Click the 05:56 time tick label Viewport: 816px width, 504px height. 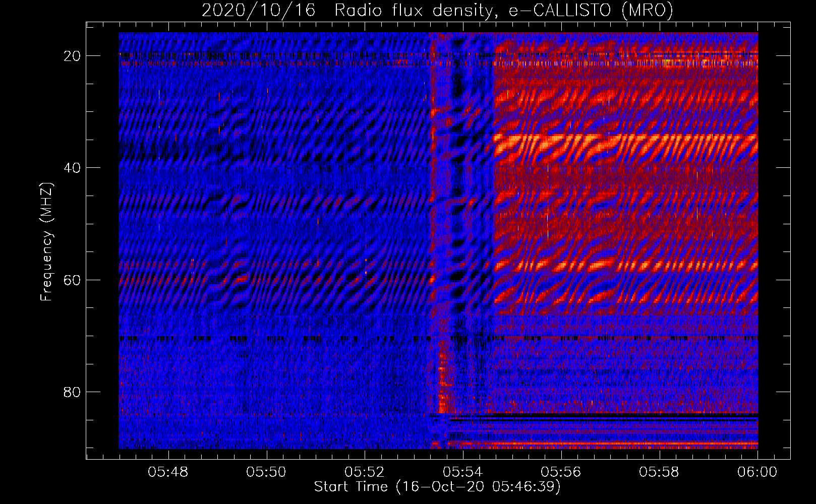pyautogui.click(x=561, y=472)
